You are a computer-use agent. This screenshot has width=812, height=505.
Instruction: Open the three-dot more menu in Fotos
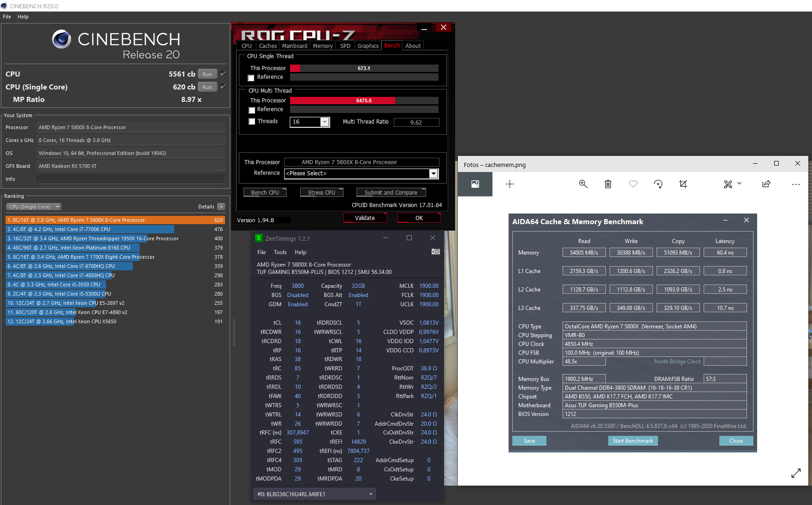coord(796,184)
